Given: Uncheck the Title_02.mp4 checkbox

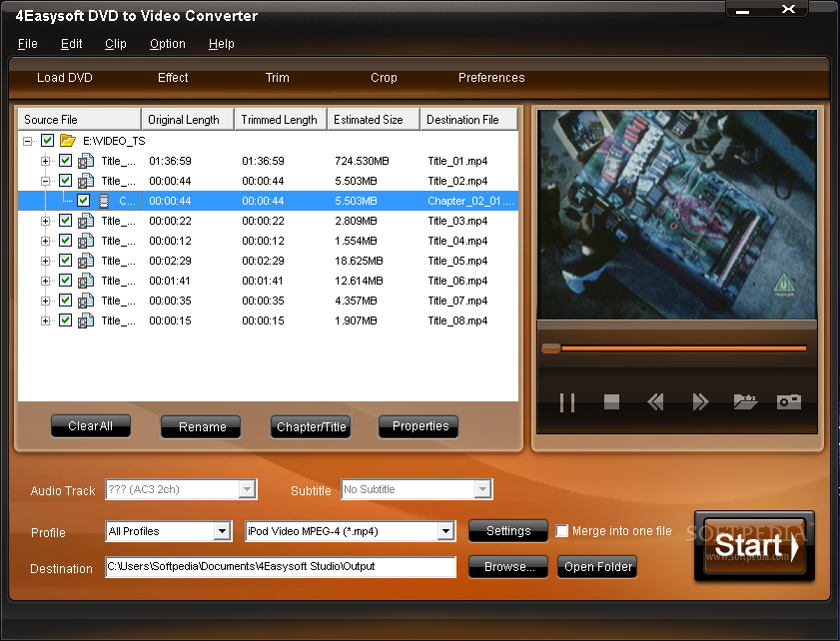Looking at the screenshot, I should (65, 181).
